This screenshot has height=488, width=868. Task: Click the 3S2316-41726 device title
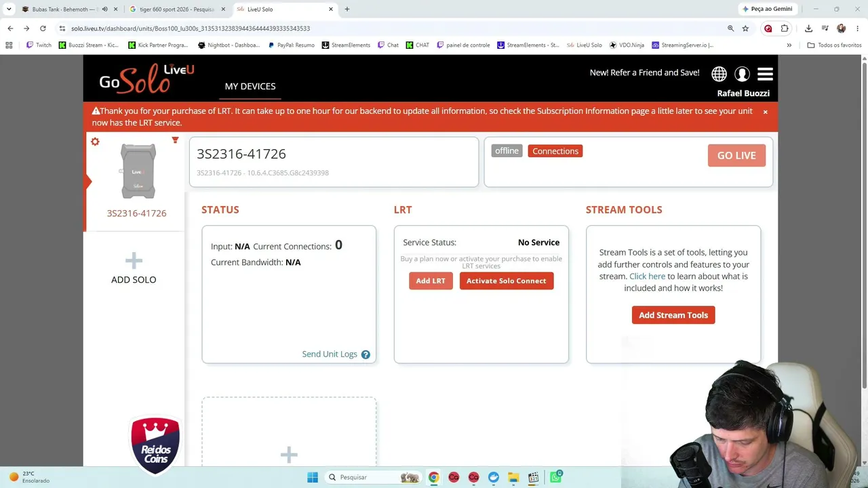click(x=241, y=155)
